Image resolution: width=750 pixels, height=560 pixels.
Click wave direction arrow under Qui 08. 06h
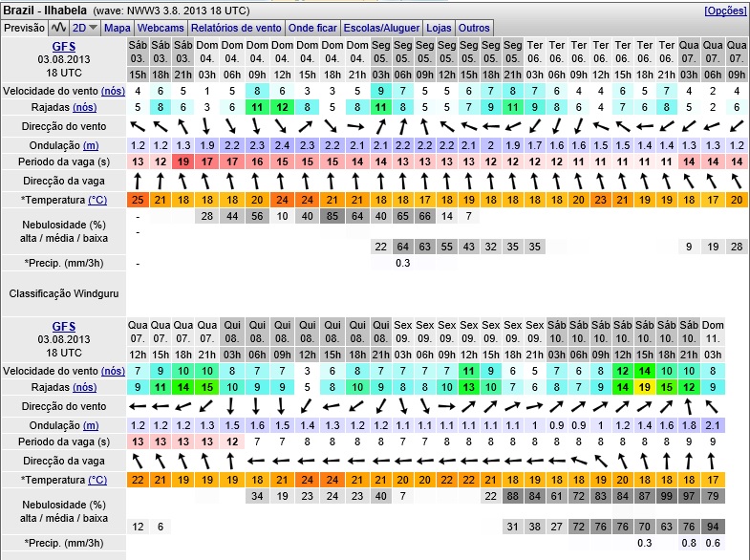pos(257,461)
